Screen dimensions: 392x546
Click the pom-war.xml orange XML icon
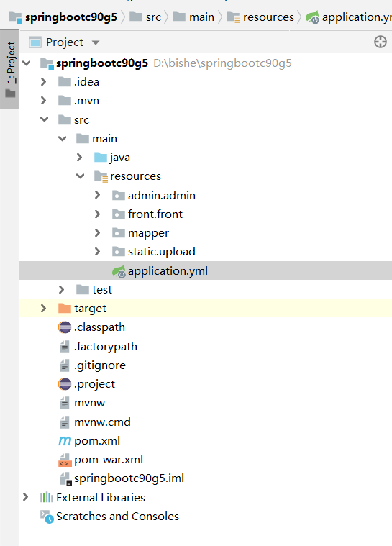click(65, 460)
